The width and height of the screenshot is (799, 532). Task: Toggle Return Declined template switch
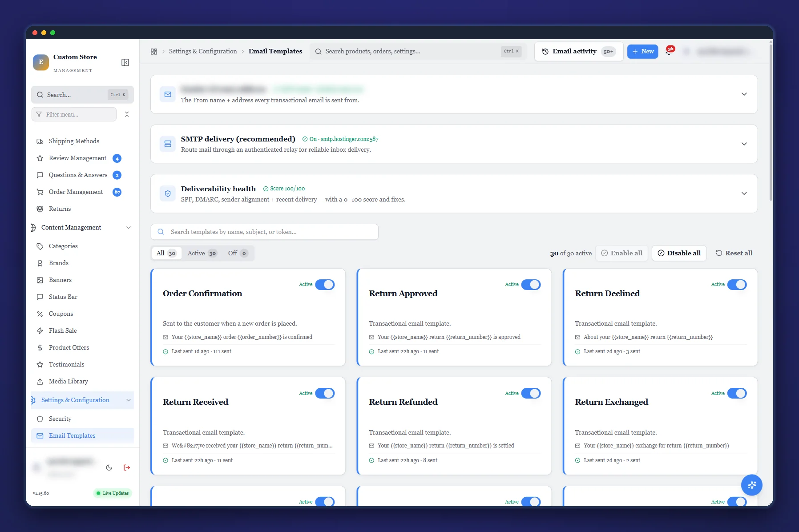coord(737,285)
